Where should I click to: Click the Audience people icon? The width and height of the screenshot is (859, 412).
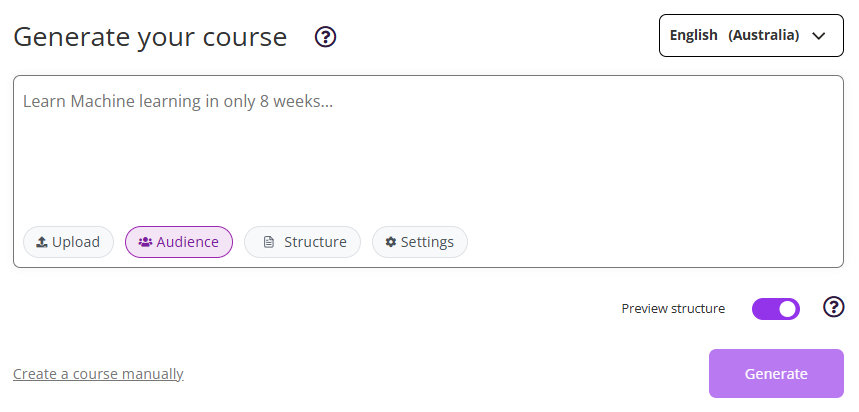[145, 242]
